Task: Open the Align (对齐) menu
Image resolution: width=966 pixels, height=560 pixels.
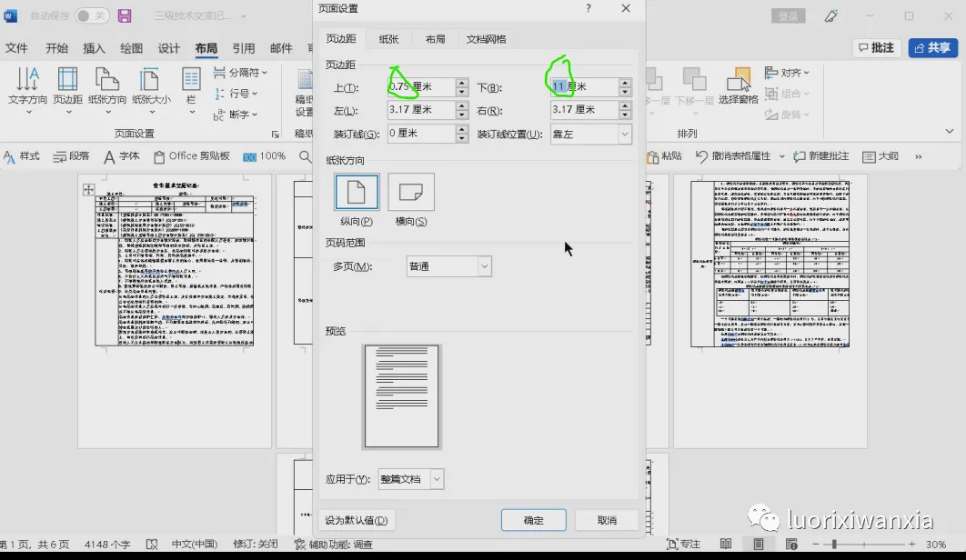Action: point(787,73)
